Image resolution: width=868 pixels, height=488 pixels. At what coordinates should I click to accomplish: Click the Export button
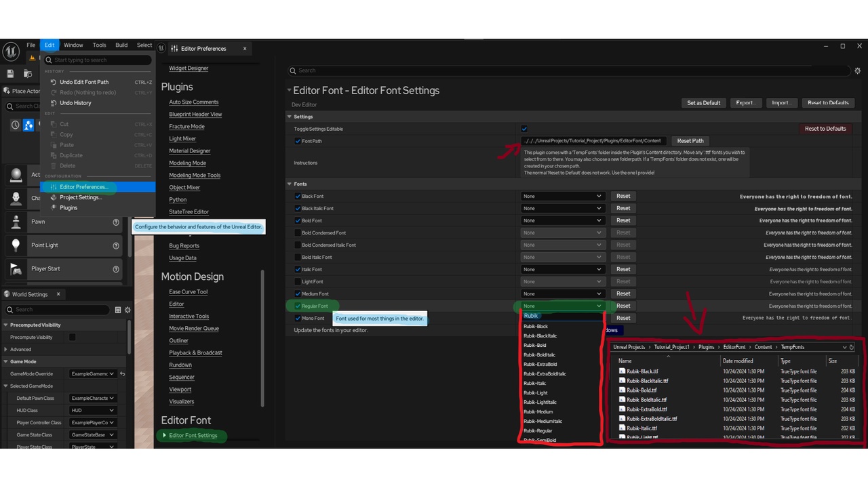pos(746,103)
